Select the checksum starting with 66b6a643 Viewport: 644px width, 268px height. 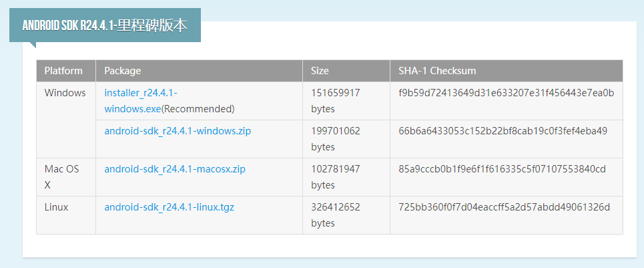(x=503, y=131)
